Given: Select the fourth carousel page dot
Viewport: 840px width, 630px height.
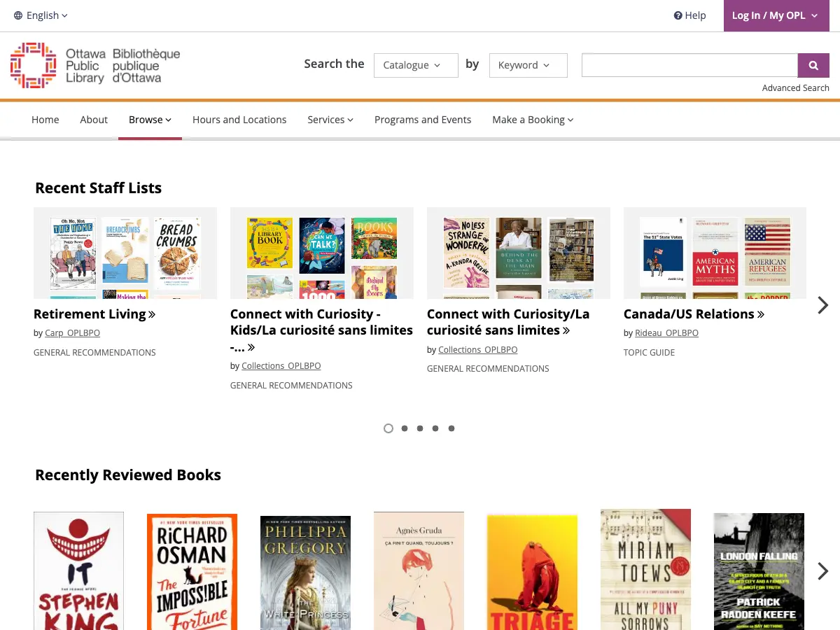Looking at the screenshot, I should click(435, 428).
